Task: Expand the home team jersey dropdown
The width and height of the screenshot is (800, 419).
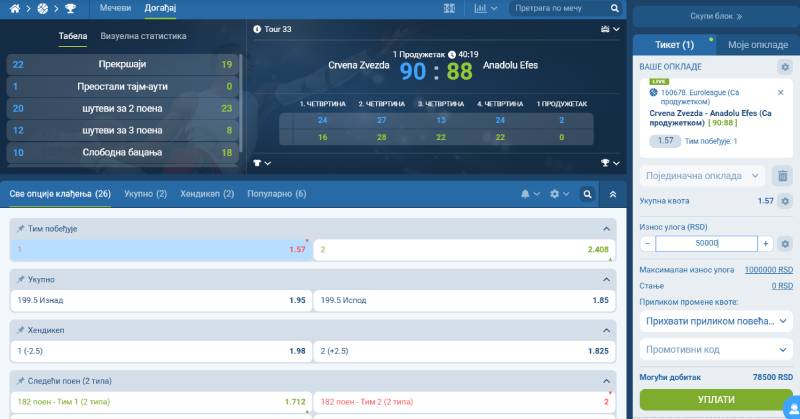Action: click(x=262, y=163)
